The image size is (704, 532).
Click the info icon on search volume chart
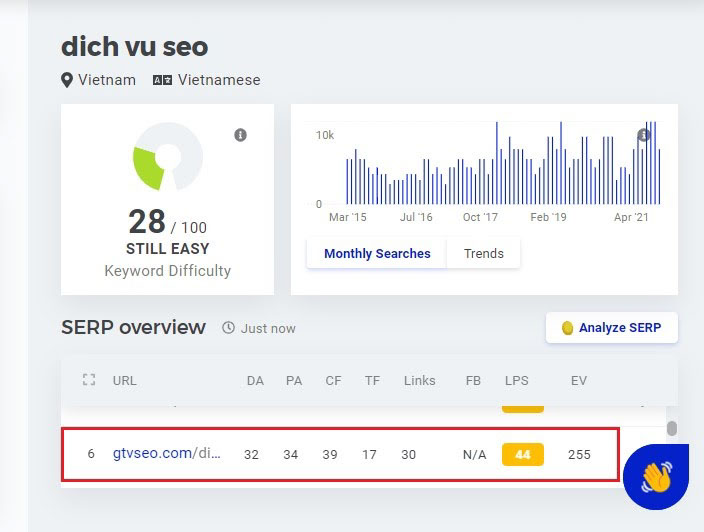(644, 135)
